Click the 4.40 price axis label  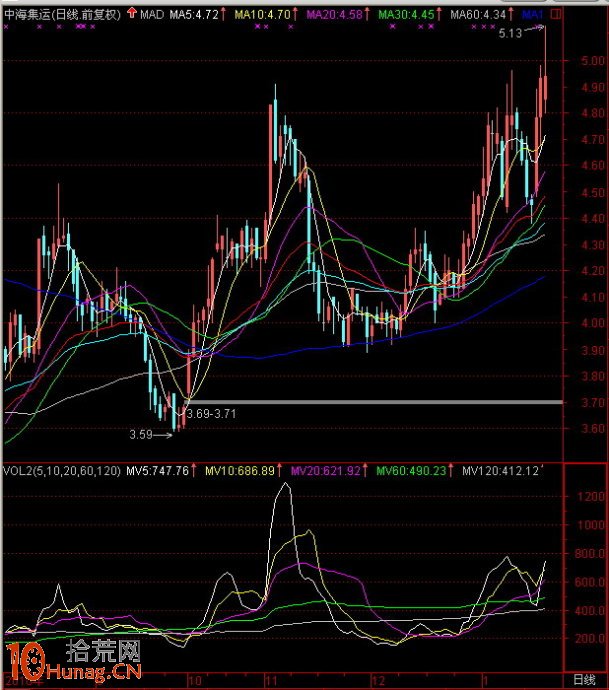pyautogui.click(x=592, y=218)
